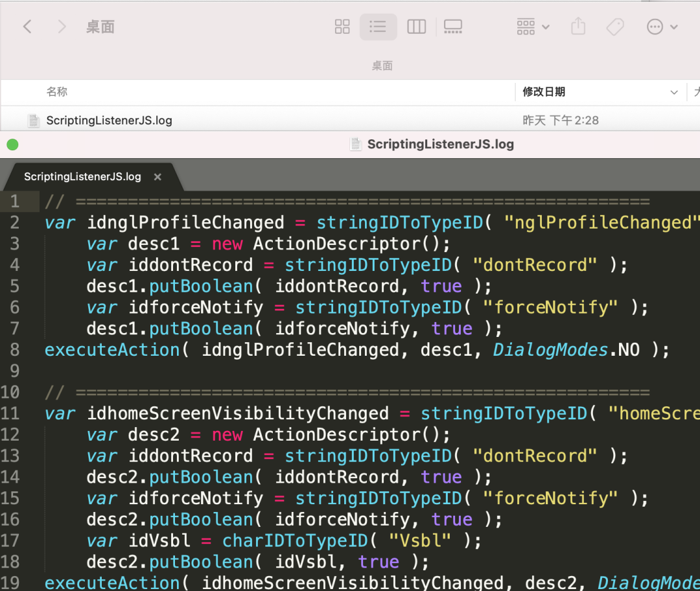Click the "Vsbl" string on line 17
This screenshot has height=591, width=700.
coord(419,540)
